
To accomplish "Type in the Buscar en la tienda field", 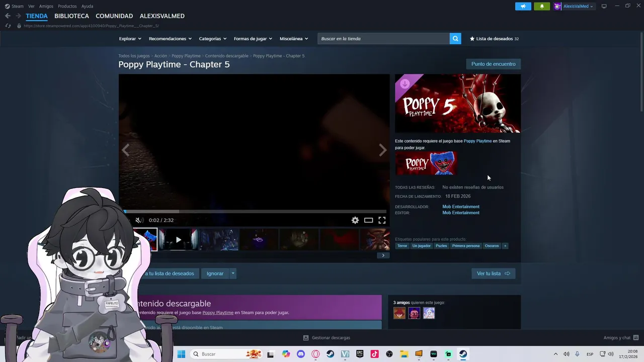I will 383,39.
